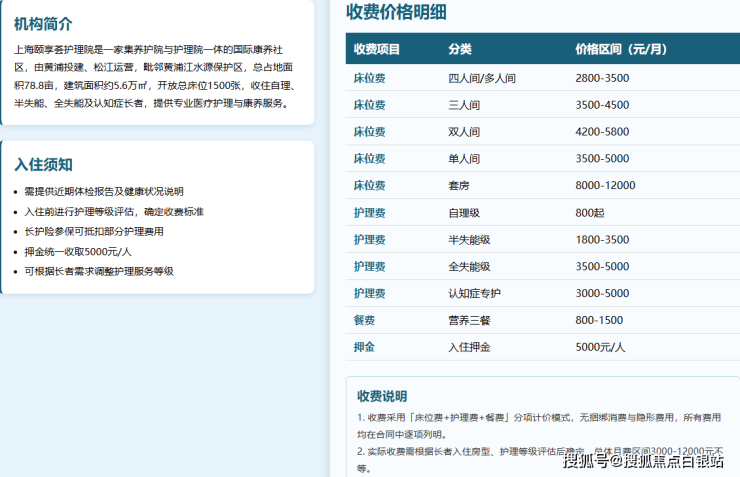The height and width of the screenshot is (477, 740).
Task: Click the 上海颐享荟护理院 intro paragraph
Action: coord(155,76)
